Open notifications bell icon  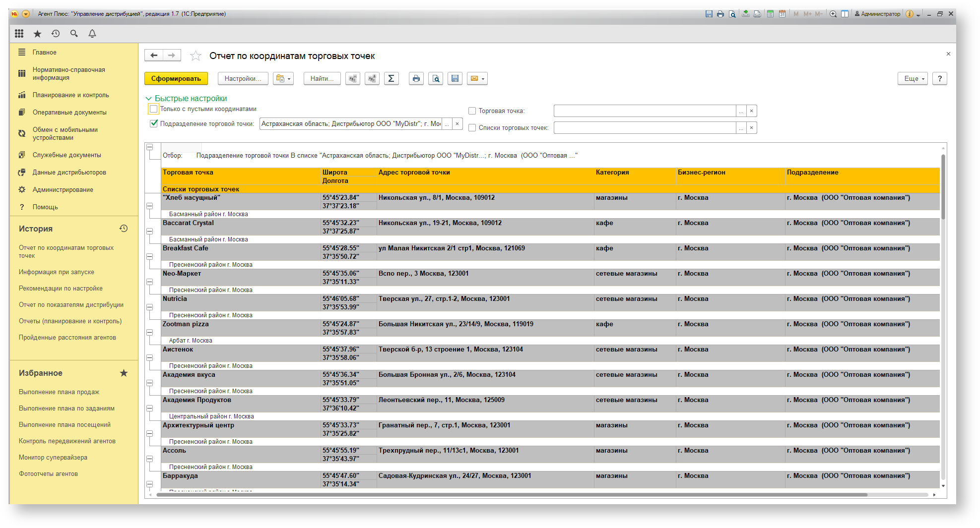coord(92,34)
